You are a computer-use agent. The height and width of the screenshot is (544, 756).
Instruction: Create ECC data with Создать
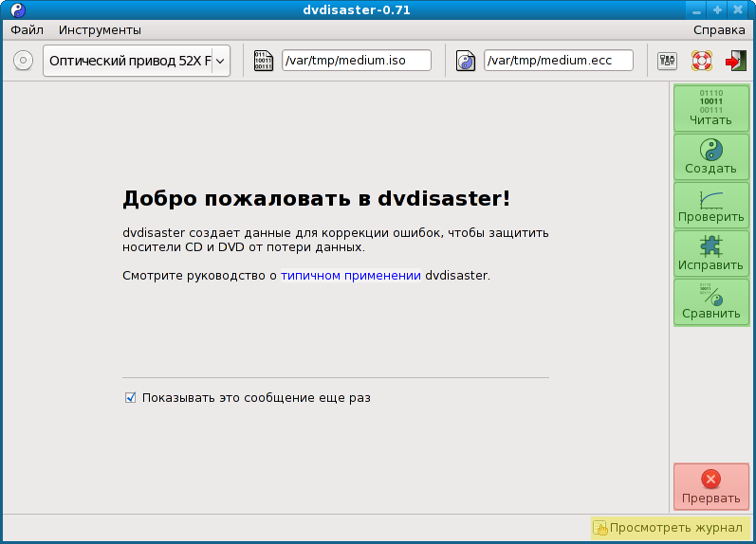(711, 156)
